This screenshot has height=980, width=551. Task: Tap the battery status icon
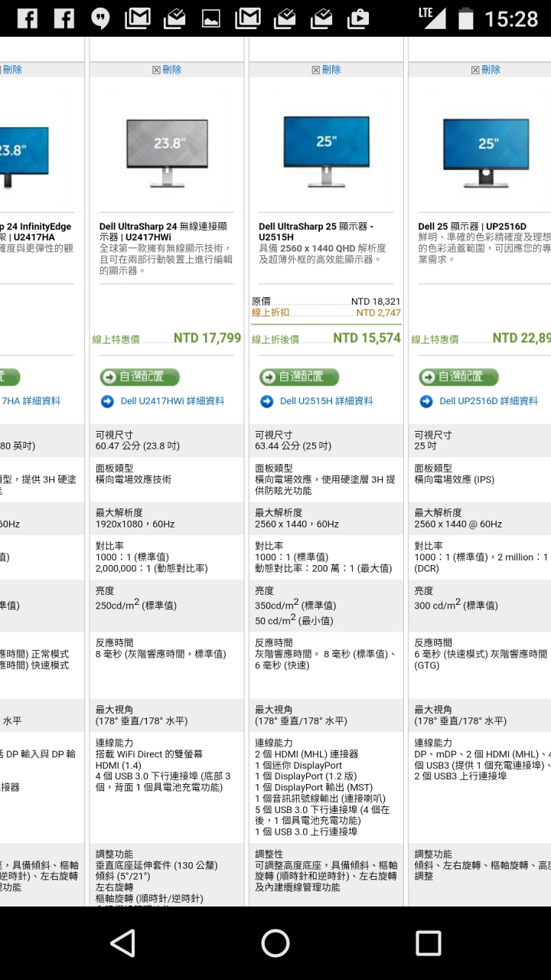465,18
